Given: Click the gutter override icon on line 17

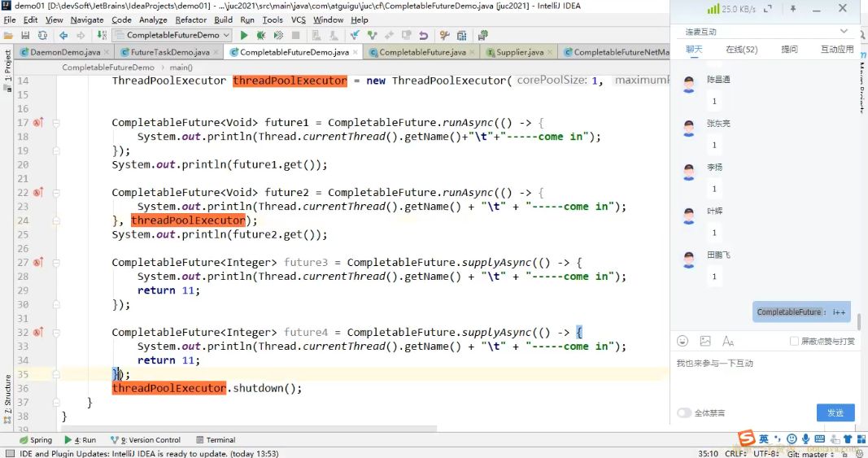Looking at the screenshot, I should click(37, 123).
